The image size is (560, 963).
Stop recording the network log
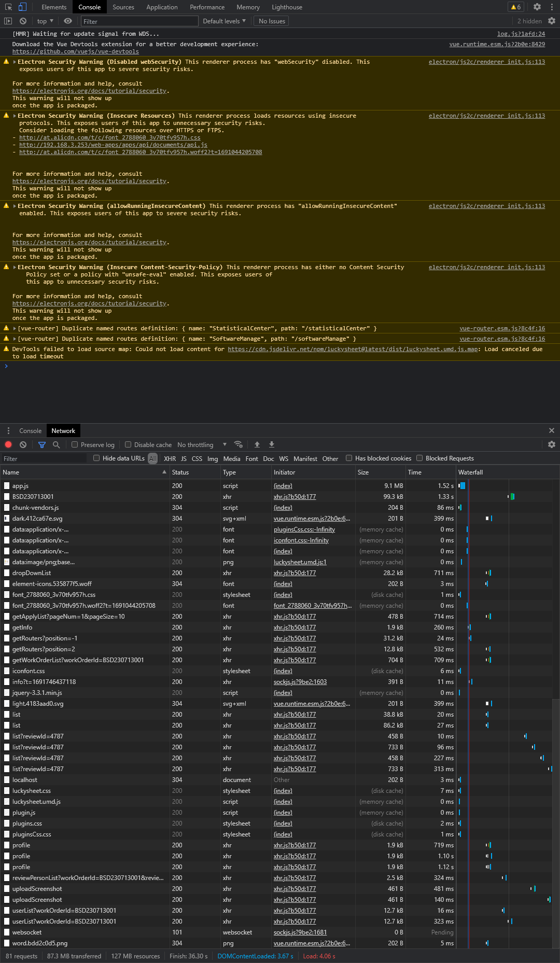click(x=8, y=445)
